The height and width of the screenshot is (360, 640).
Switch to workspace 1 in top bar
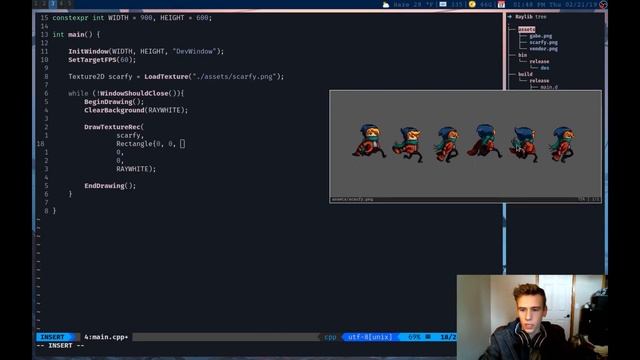36,4
